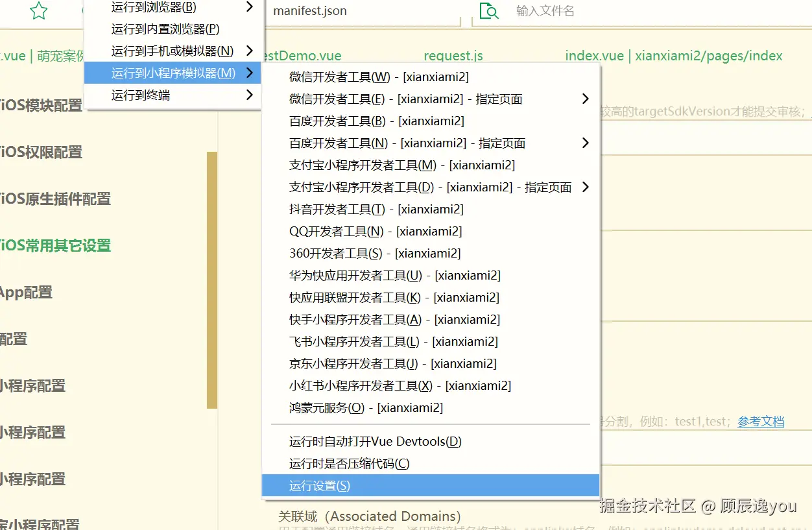Open the 参考文档 link

point(761,422)
